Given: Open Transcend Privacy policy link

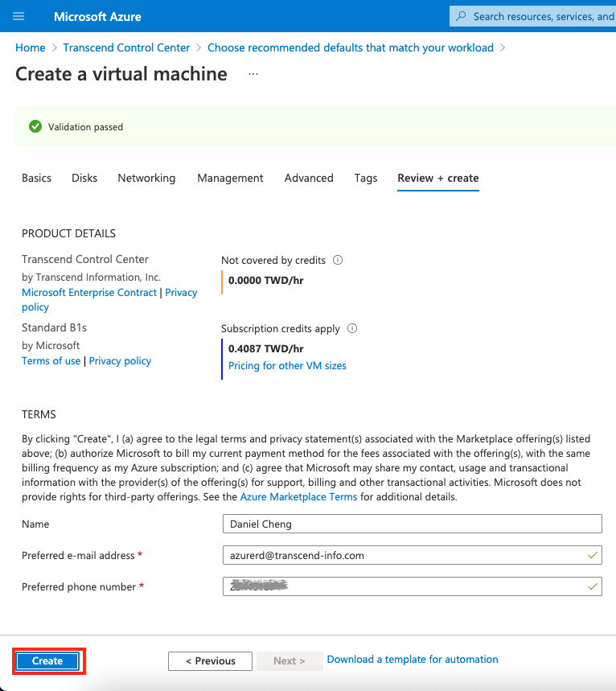Looking at the screenshot, I should (x=181, y=293).
